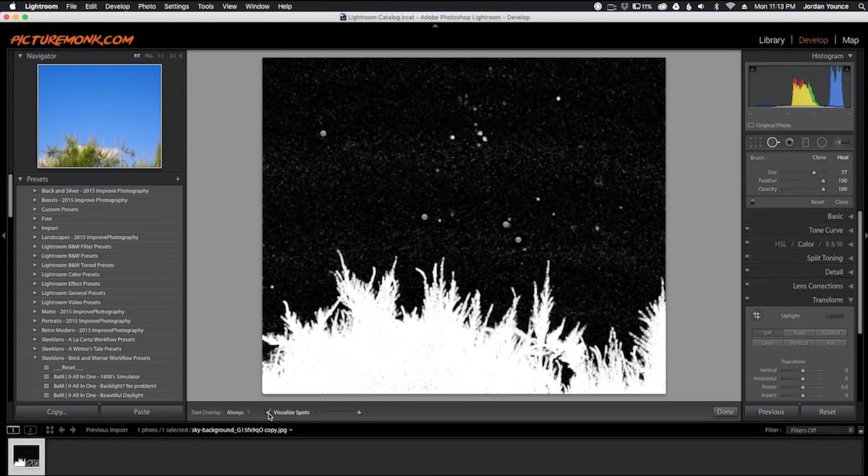
Task: Set brush mode to Clone
Action: (819, 158)
